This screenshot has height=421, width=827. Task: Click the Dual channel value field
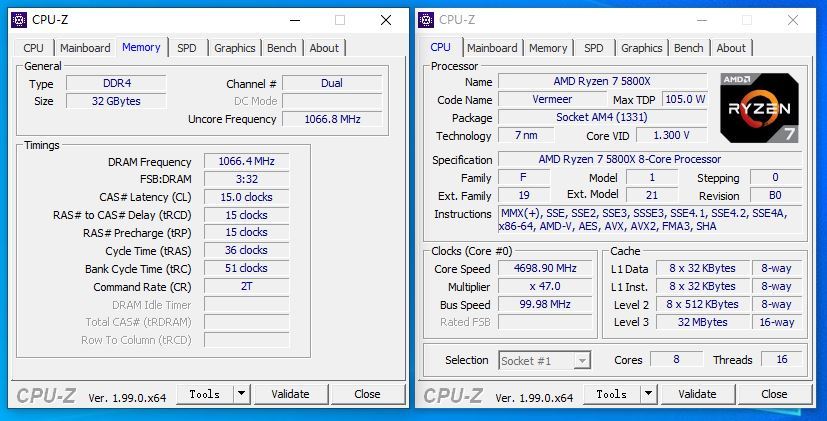[332, 83]
